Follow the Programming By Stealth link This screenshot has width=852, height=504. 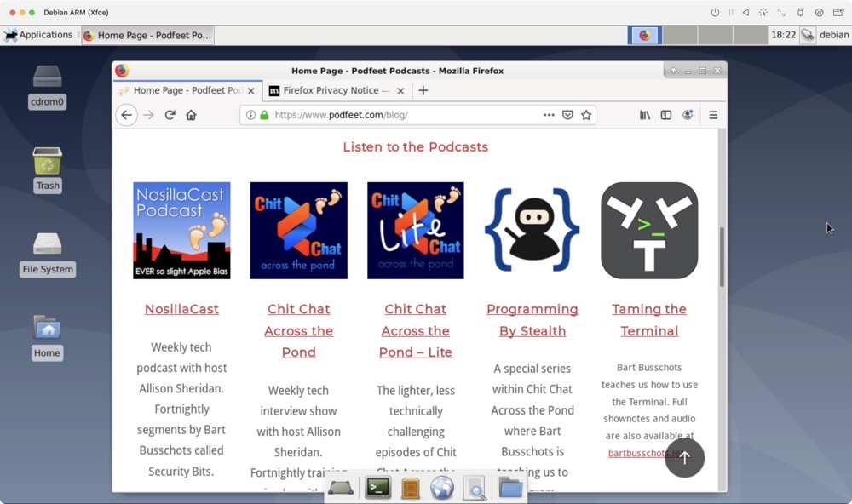532,320
